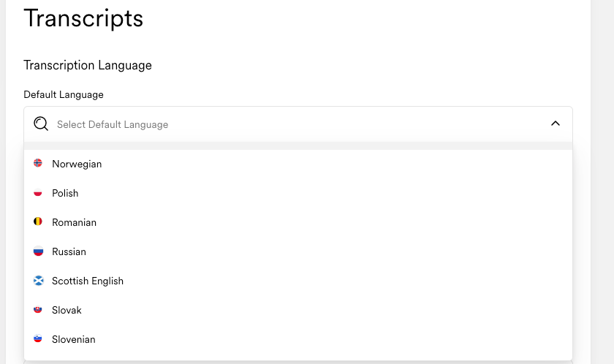Click the Polish flag icon
The height and width of the screenshot is (364, 614).
[38, 192]
